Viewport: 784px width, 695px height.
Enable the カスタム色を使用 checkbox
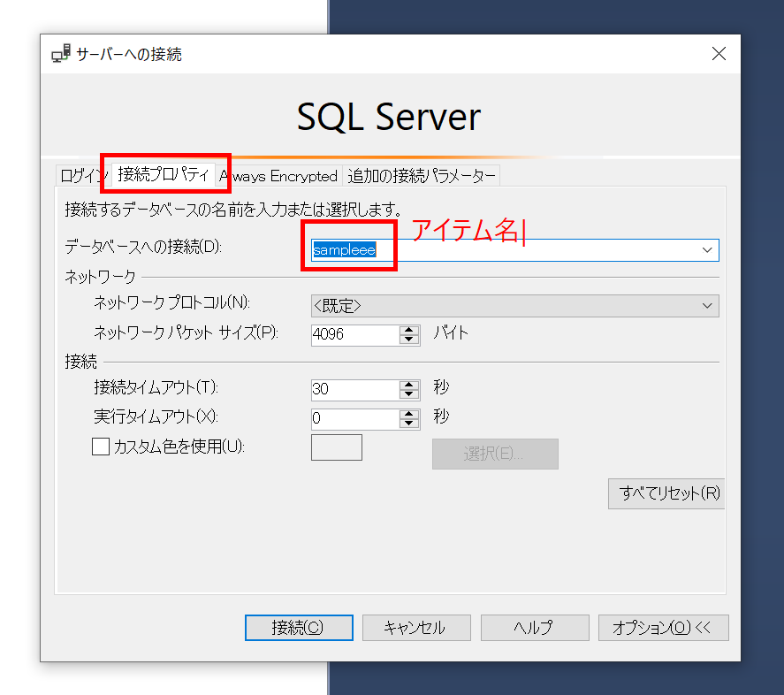(101, 447)
